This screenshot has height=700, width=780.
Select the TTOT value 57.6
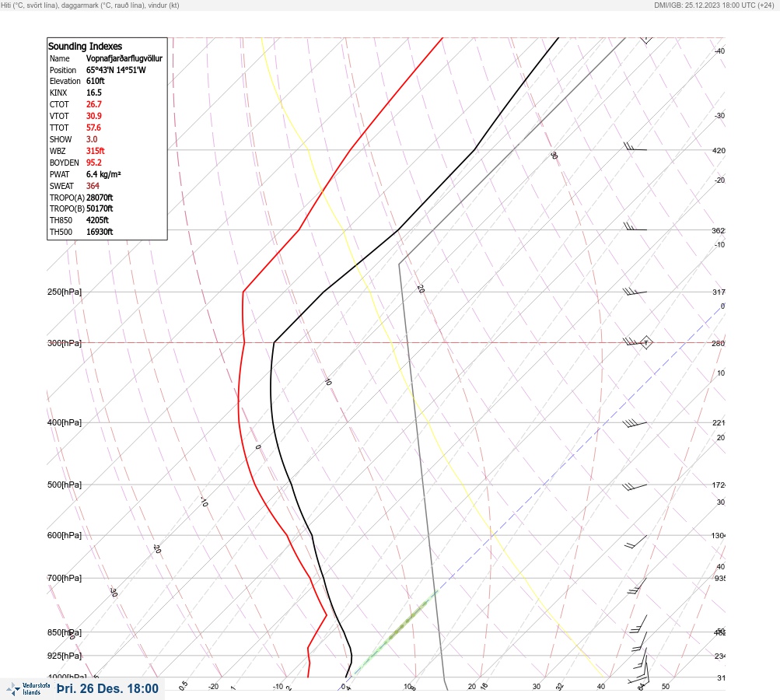tap(93, 128)
